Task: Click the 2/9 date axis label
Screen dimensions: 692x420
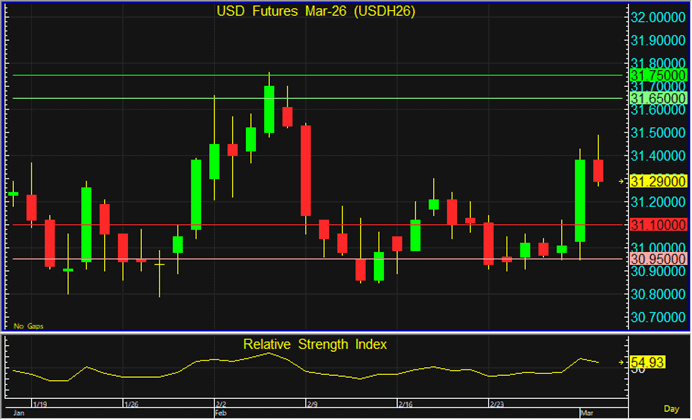Action: click(312, 404)
